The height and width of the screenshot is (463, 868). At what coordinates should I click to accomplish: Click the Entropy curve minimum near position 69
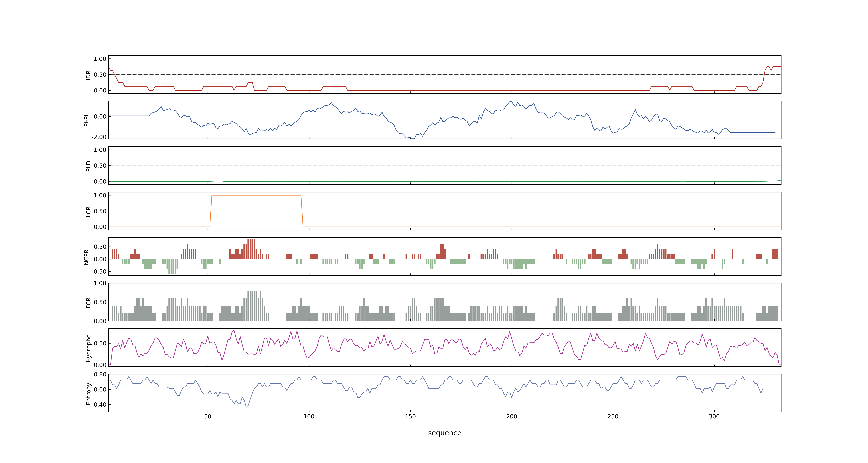tap(246, 407)
